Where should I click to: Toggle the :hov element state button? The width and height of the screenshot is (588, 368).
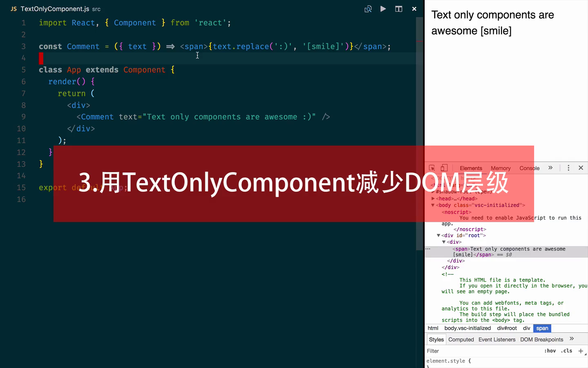coord(550,351)
